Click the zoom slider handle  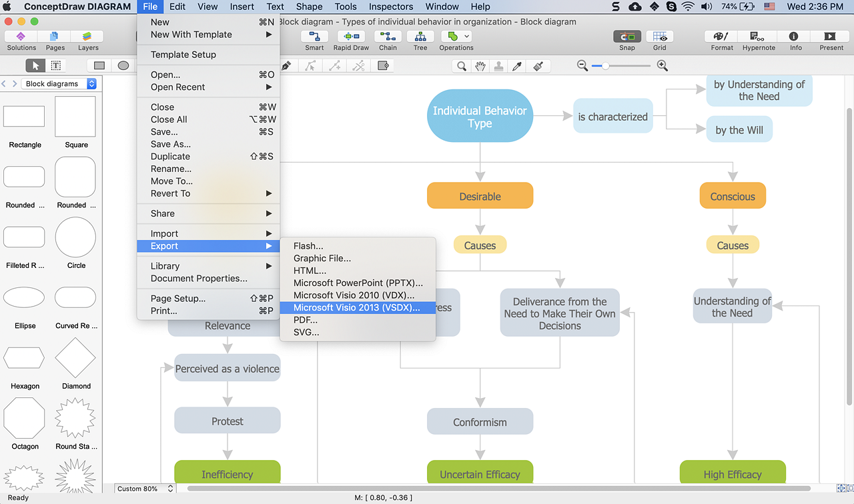pyautogui.click(x=605, y=66)
